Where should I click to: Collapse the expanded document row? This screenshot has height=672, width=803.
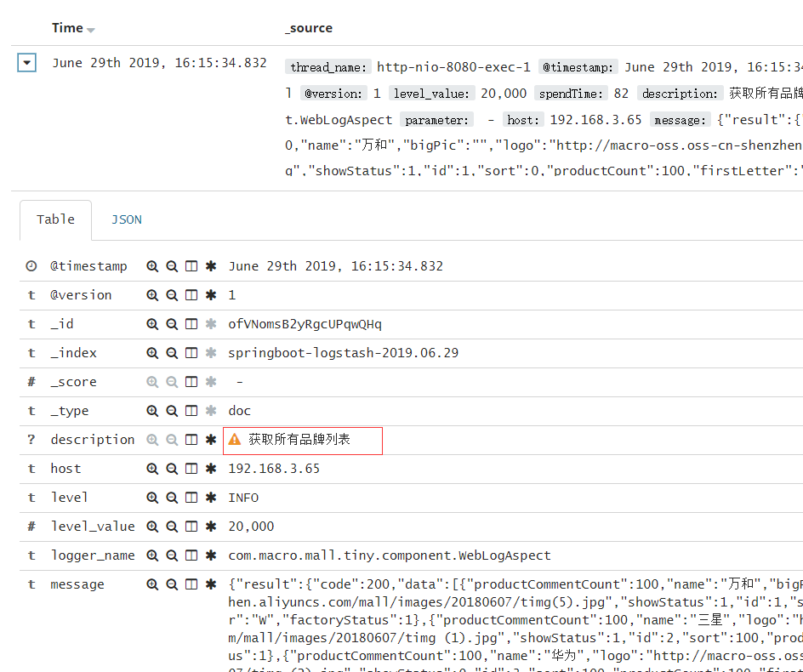click(26, 62)
